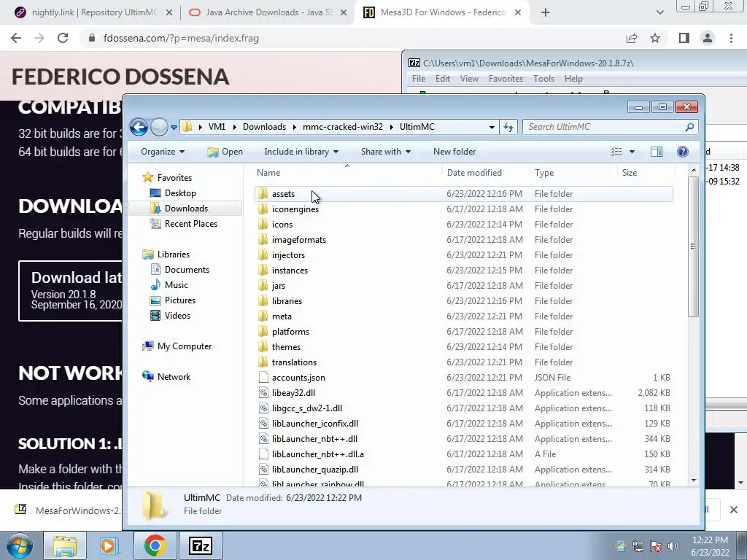The image size is (747, 560).
Task: Click the Windows Start button
Action: click(19, 545)
